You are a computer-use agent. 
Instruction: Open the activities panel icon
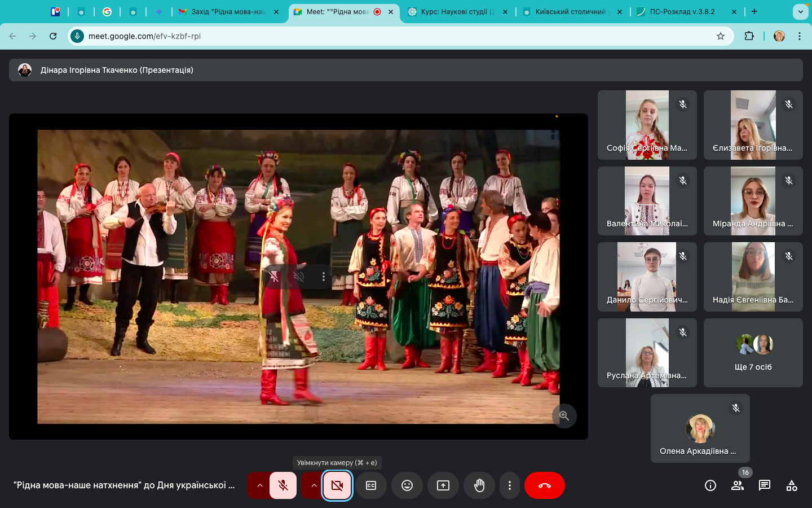tap(792, 485)
